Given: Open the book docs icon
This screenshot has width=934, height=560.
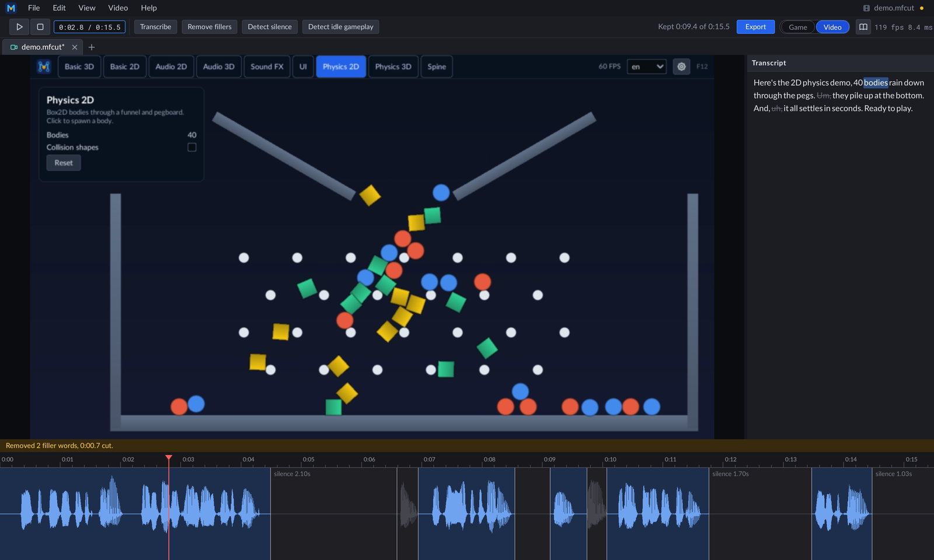Looking at the screenshot, I should tap(863, 27).
